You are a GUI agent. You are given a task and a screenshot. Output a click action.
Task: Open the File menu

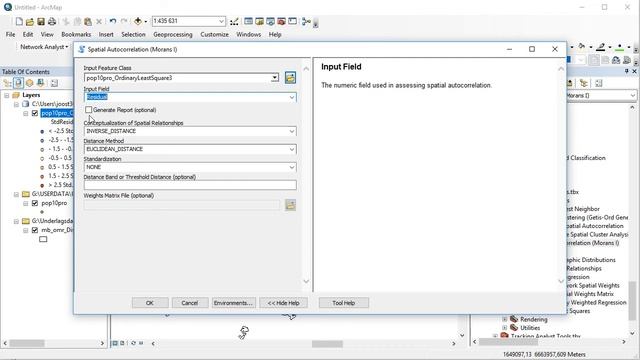click(x=11, y=35)
